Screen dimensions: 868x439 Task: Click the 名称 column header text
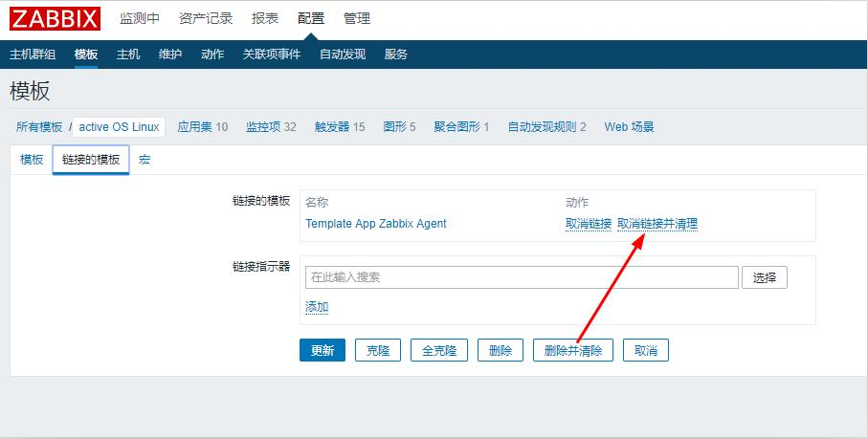click(x=317, y=203)
